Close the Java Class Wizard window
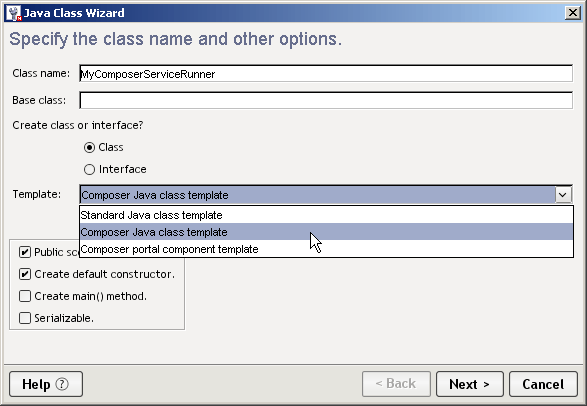The width and height of the screenshot is (587, 406). (573, 13)
